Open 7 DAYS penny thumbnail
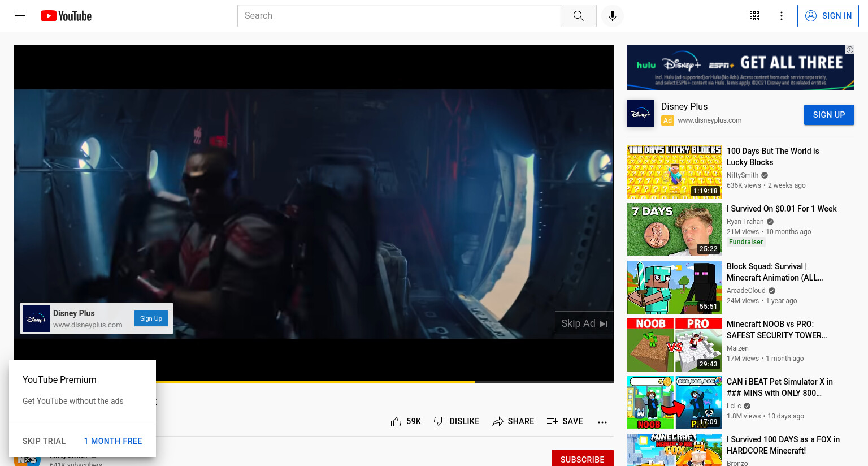Viewport: 868px width, 466px height. coord(675,230)
